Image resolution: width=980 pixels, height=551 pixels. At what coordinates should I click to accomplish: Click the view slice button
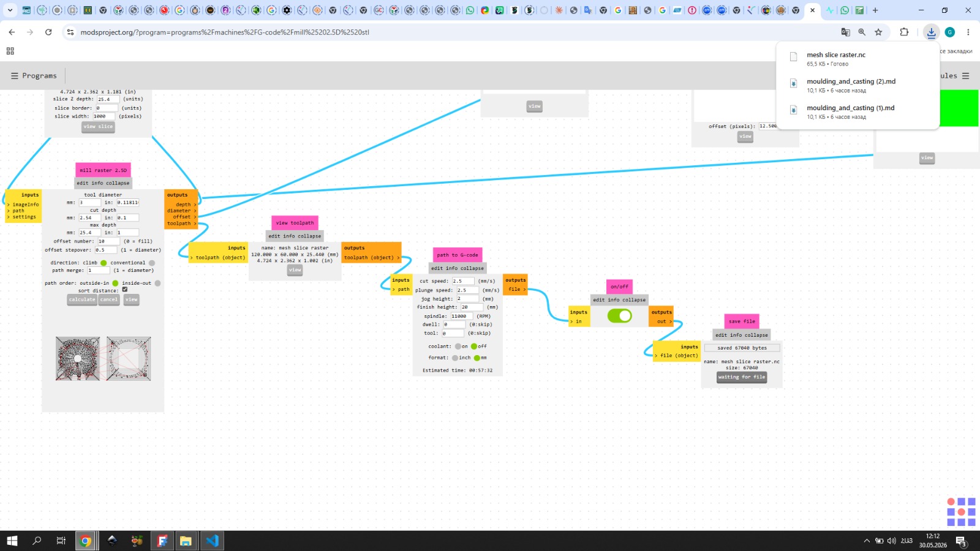tap(98, 127)
